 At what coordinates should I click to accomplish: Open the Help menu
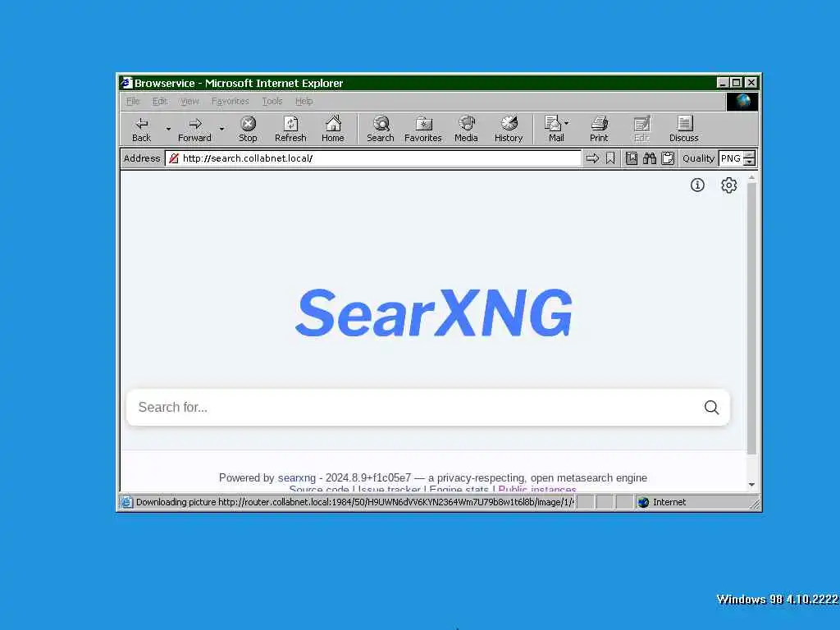[x=304, y=101]
